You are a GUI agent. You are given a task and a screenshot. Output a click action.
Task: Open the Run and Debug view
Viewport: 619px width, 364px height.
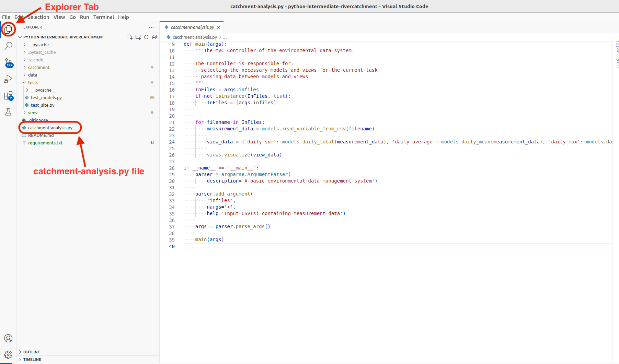click(x=8, y=79)
